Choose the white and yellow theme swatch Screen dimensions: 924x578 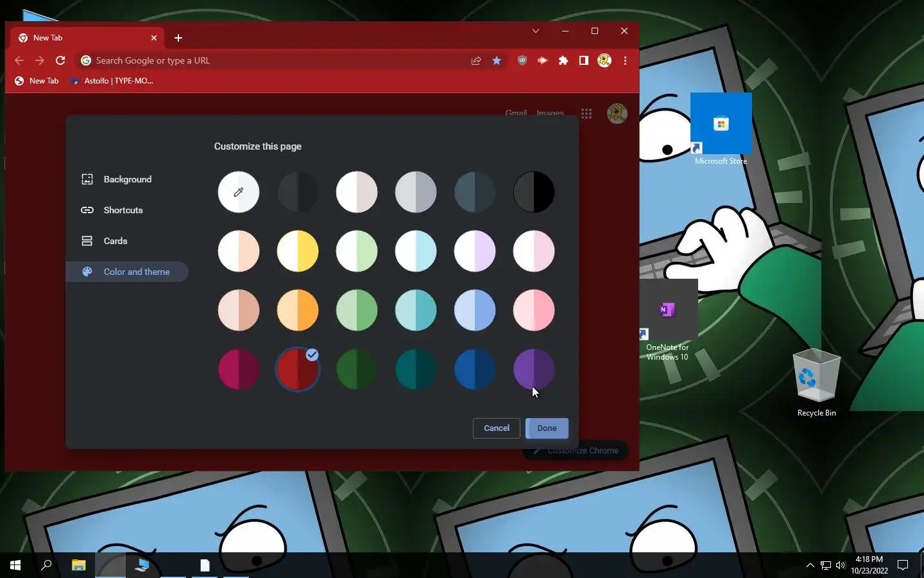tap(298, 251)
